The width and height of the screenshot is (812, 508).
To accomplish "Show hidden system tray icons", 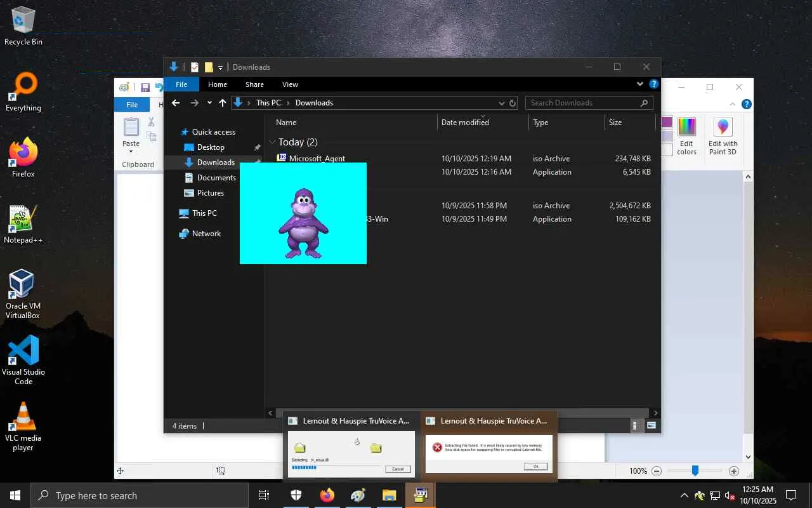I will [684, 495].
